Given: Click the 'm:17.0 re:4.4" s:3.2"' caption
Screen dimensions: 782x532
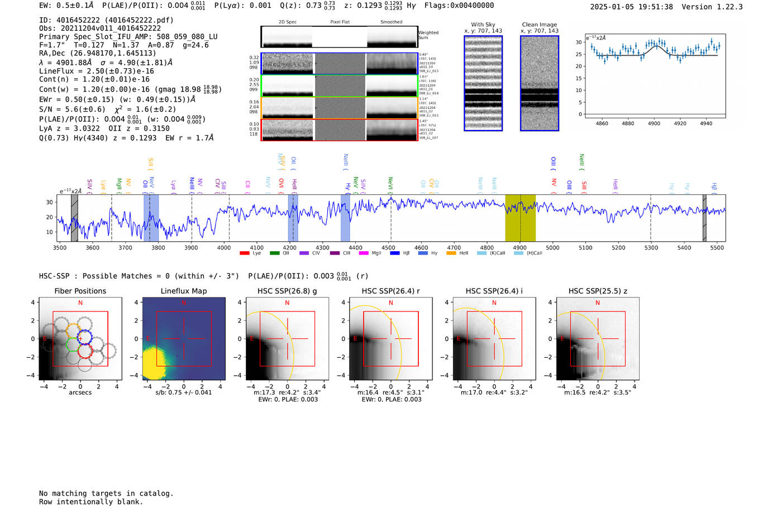Looking at the screenshot, I should coord(494,392).
